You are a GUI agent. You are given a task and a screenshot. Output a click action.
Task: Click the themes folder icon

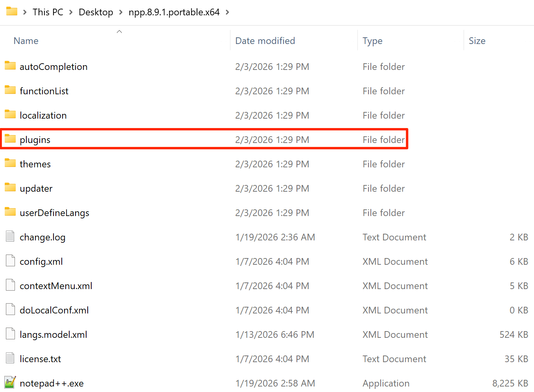pos(10,163)
